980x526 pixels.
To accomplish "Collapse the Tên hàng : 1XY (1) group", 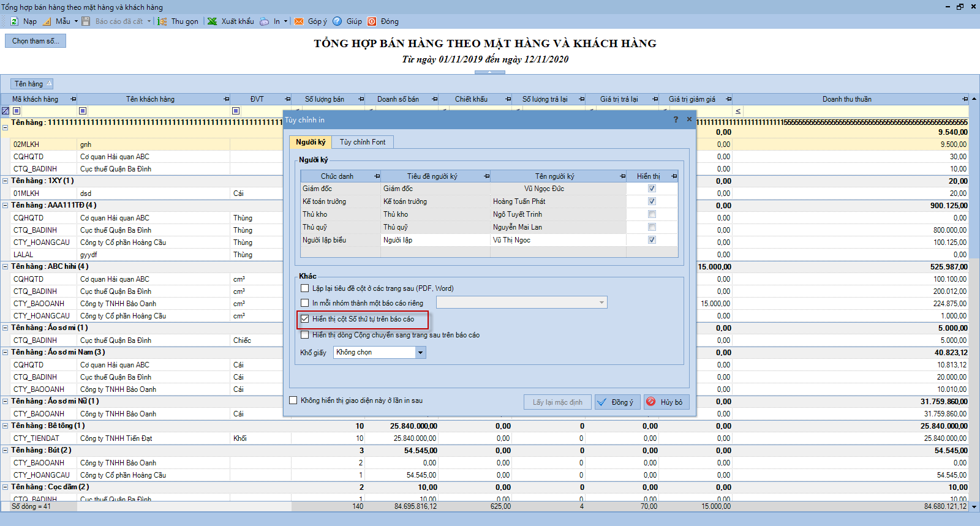I will coord(5,181).
